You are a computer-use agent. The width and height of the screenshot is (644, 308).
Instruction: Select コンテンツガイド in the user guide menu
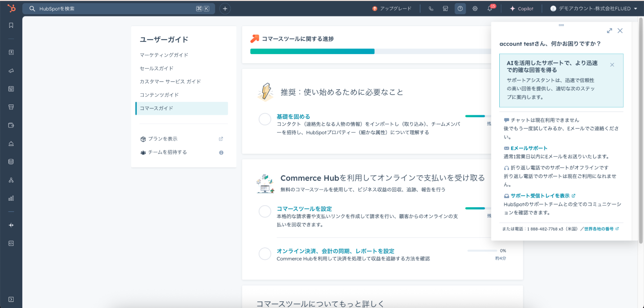[159, 95]
